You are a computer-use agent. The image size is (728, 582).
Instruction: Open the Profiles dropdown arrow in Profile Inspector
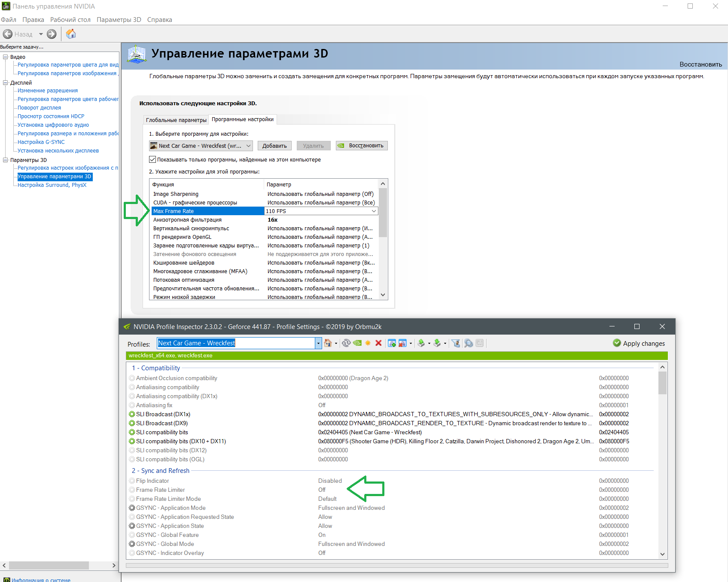tap(318, 343)
